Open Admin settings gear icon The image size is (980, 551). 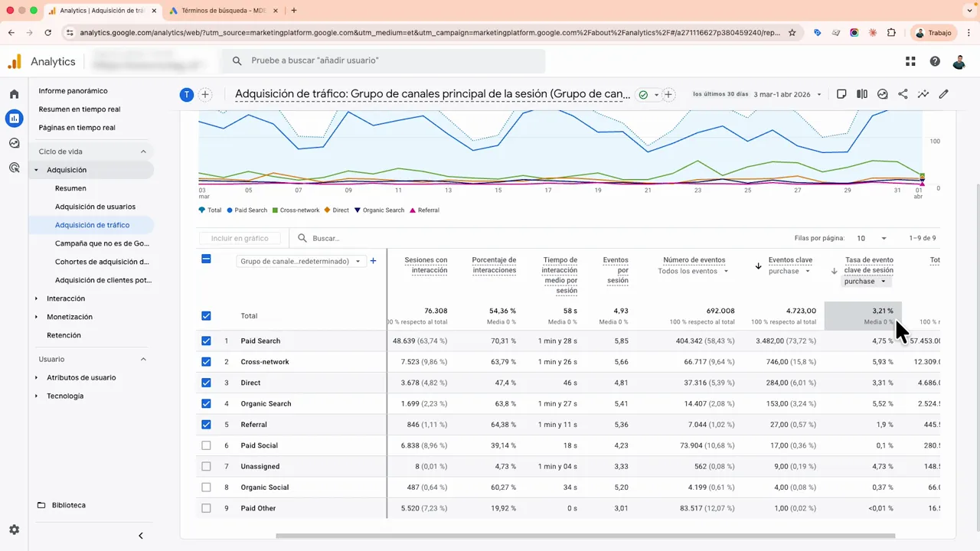click(x=14, y=530)
